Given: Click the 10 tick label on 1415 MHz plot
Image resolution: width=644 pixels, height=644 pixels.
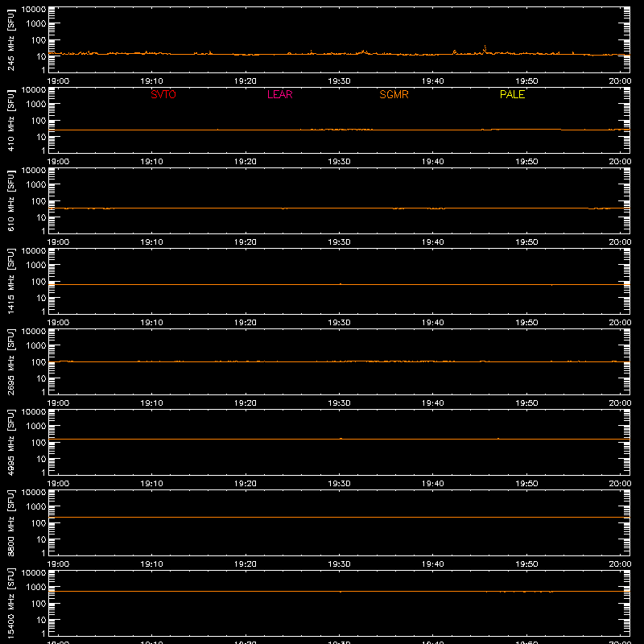Looking at the screenshot, I should [x=41, y=298].
